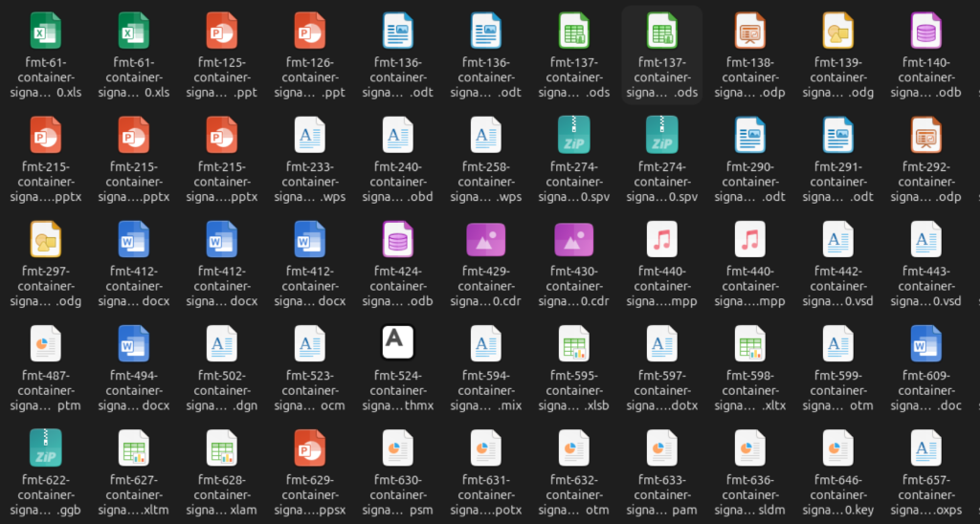Click the fmt-595 .xlsb spreadsheet icon
Screen dimensions: 980x524
[x=574, y=343]
